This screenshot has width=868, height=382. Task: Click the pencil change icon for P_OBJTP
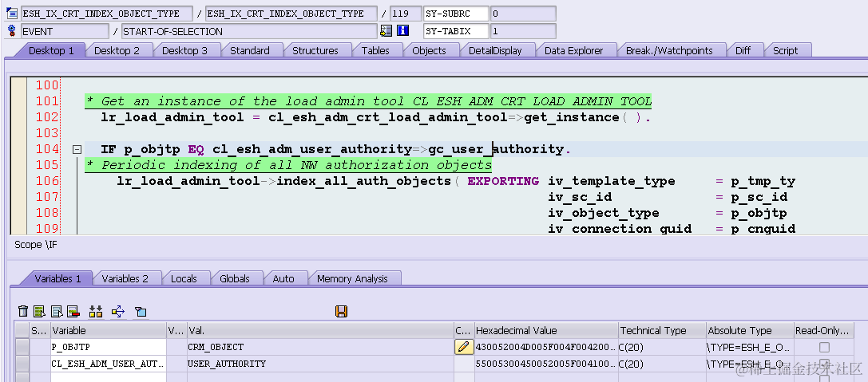tap(464, 347)
